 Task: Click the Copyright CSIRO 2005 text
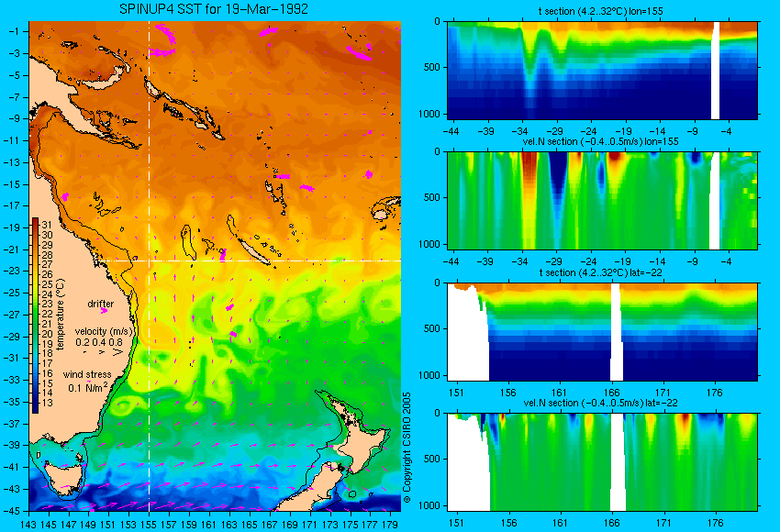click(407, 448)
